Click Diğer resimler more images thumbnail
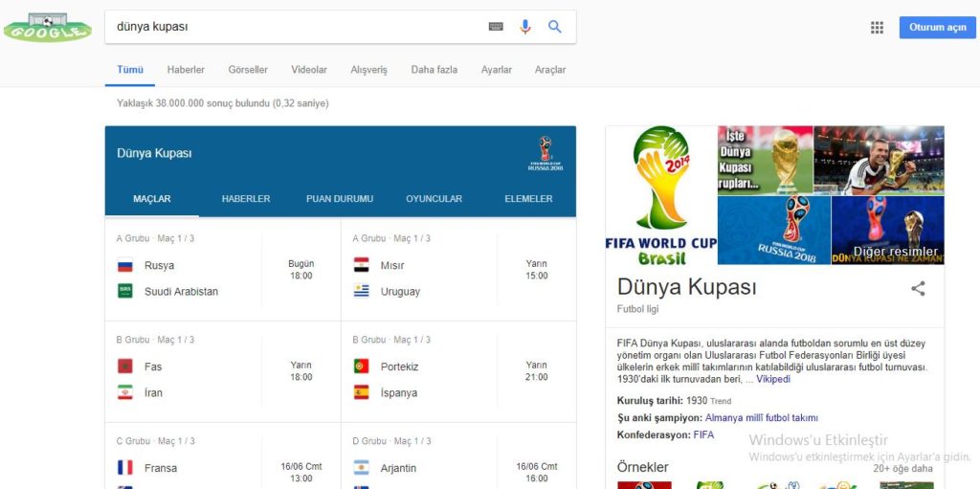This screenshot has width=980, height=489. [887, 230]
